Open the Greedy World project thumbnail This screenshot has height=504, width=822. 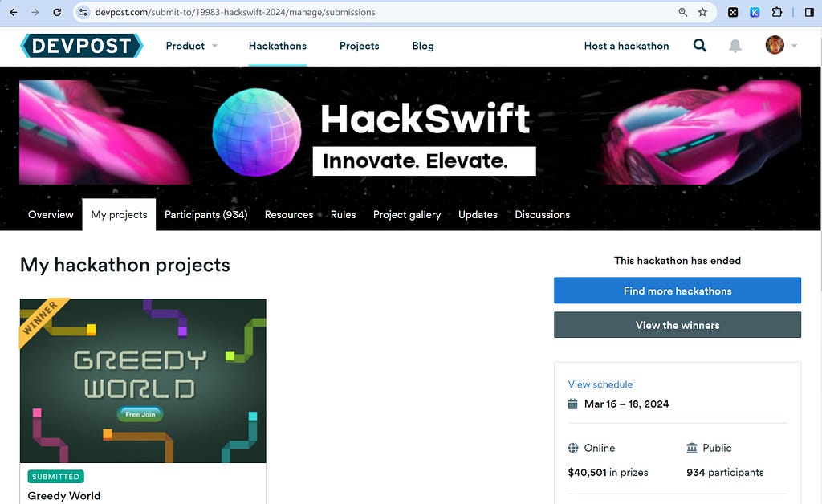[143, 381]
